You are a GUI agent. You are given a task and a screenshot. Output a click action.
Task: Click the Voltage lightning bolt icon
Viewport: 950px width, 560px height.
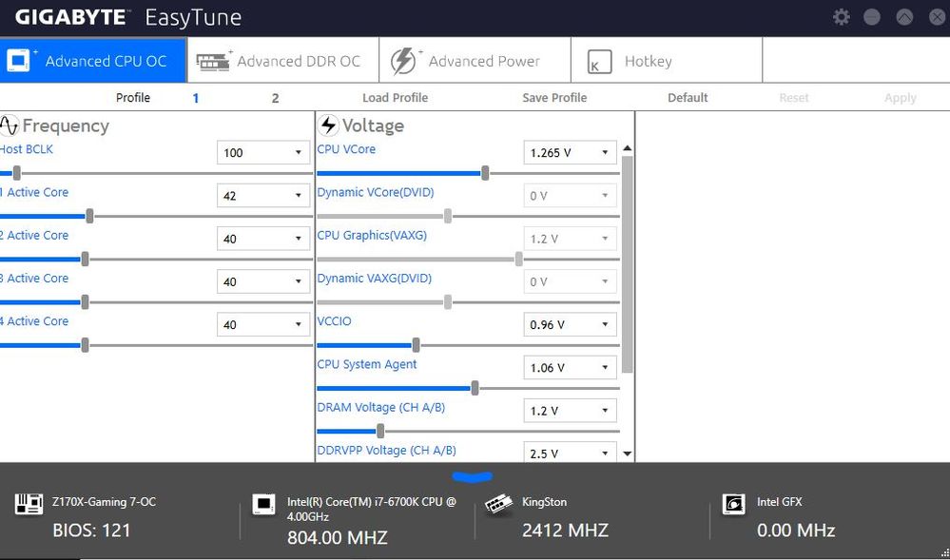click(329, 126)
